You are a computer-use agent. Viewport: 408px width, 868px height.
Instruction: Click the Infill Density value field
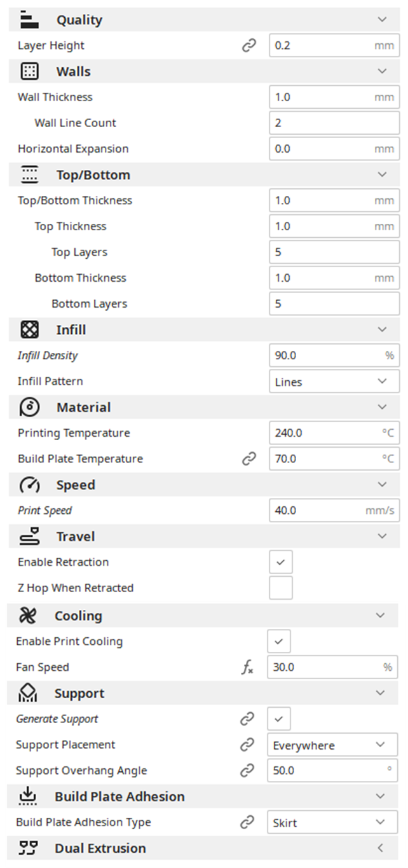pos(334,355)
